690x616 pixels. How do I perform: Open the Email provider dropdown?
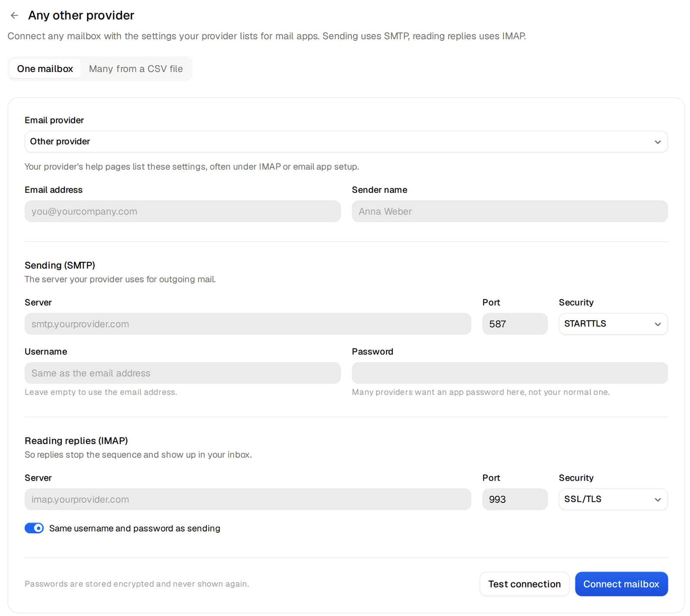click(346, 142)
